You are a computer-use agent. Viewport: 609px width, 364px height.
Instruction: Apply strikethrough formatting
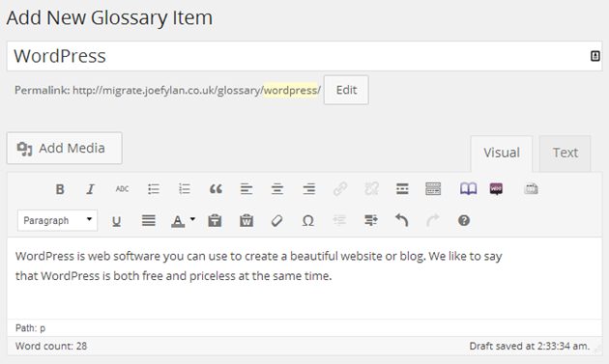pyautogui.click(x=122, y=189)
